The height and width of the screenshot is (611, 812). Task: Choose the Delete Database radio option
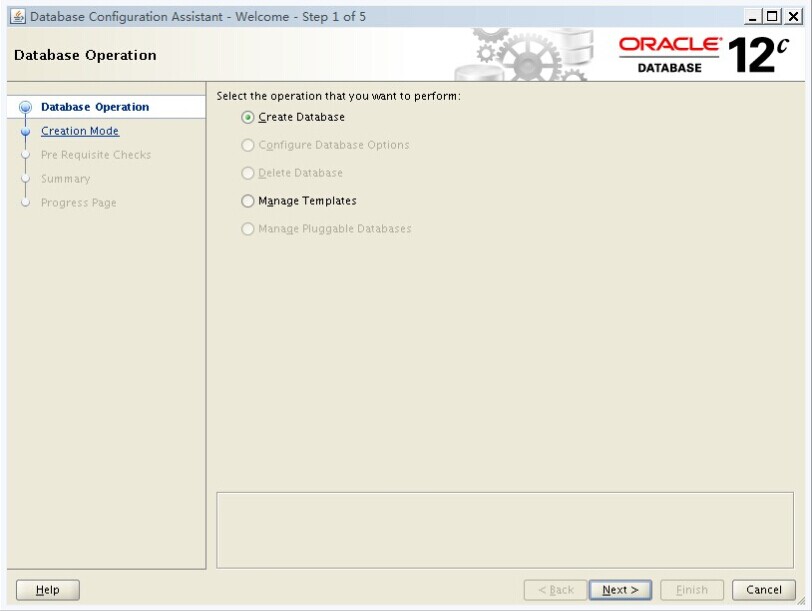[248, 173]
